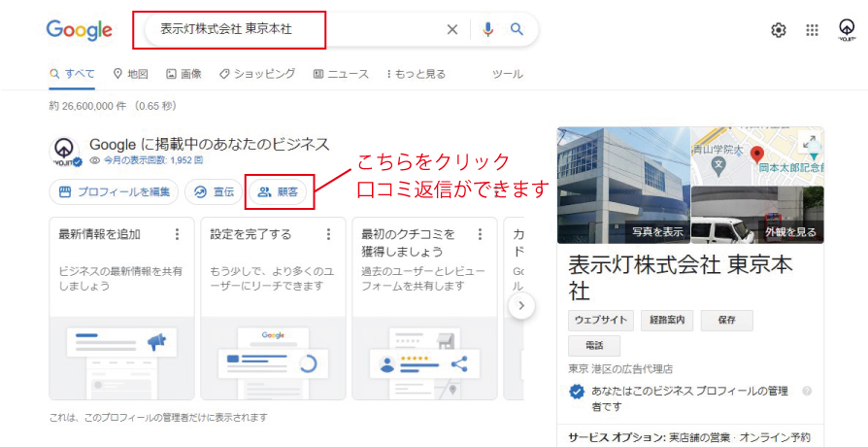Open ツール options
This screenshot has width=868, height=447.
(x=508, y=74)
